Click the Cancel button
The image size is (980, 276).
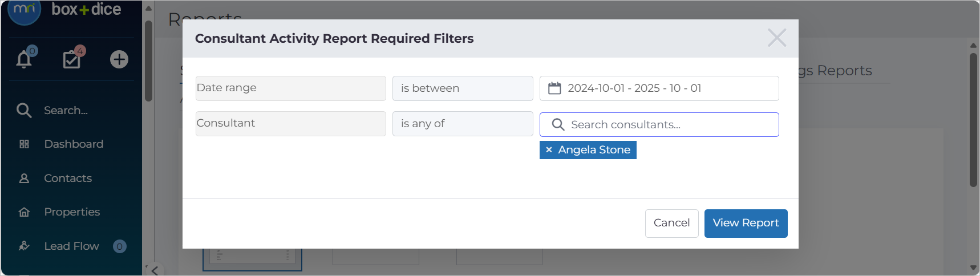click(672, 224)
